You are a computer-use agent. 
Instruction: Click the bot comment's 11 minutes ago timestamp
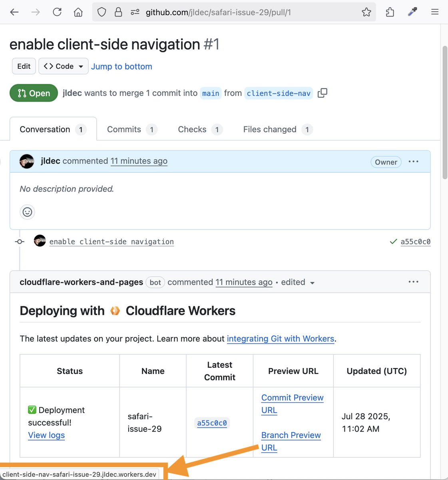point(244,282)
